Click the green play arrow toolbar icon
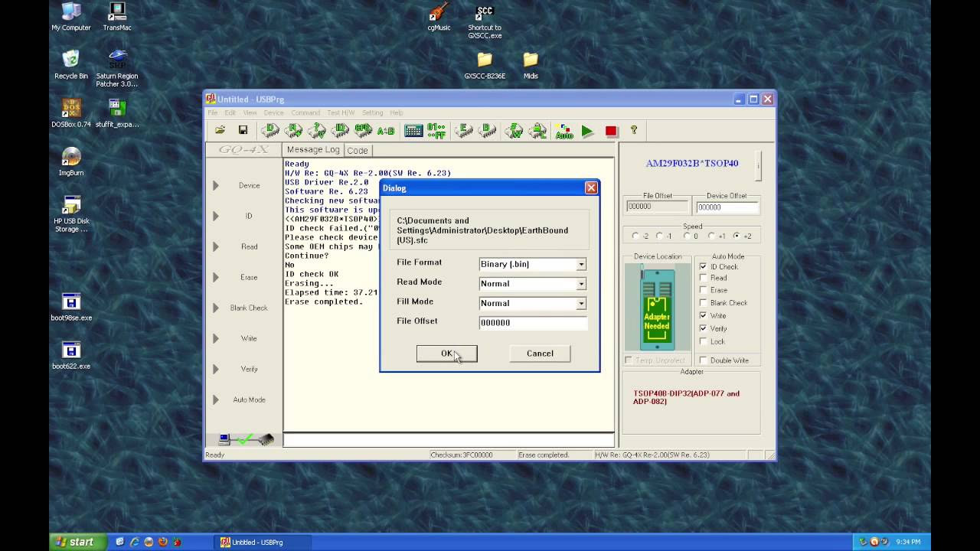 [x=587, y=131]
